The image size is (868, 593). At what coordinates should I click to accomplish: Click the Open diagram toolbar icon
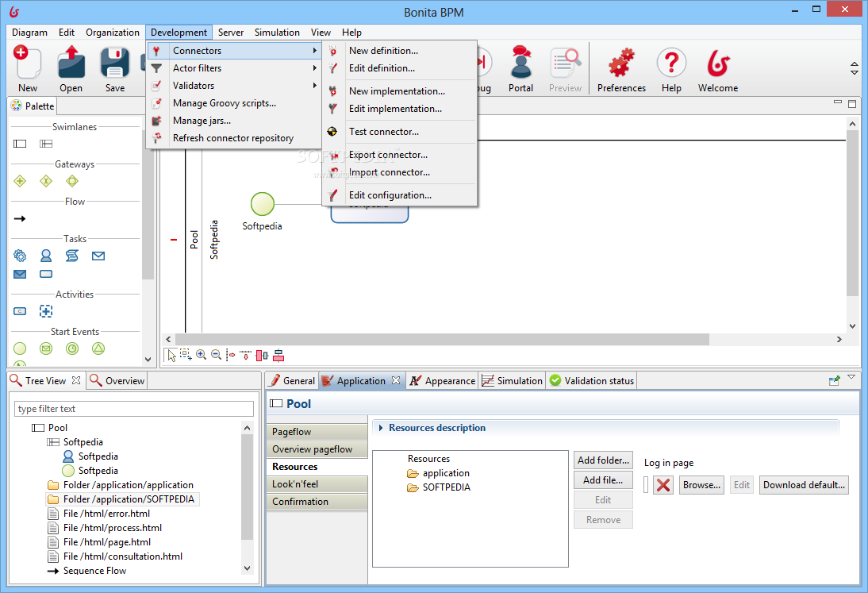click(x=71, y=63)
